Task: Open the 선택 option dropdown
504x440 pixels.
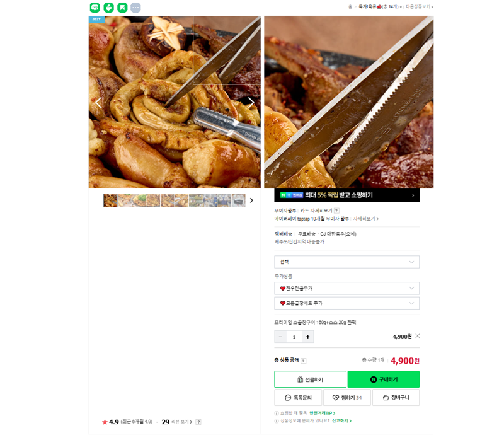Action: click(x=347, y=262)
